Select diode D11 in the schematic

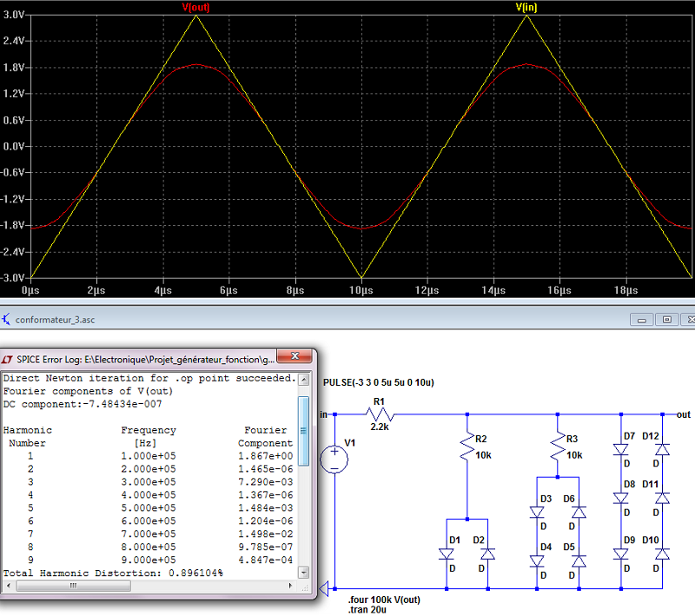pyautogui.click(x=662, y=498)
